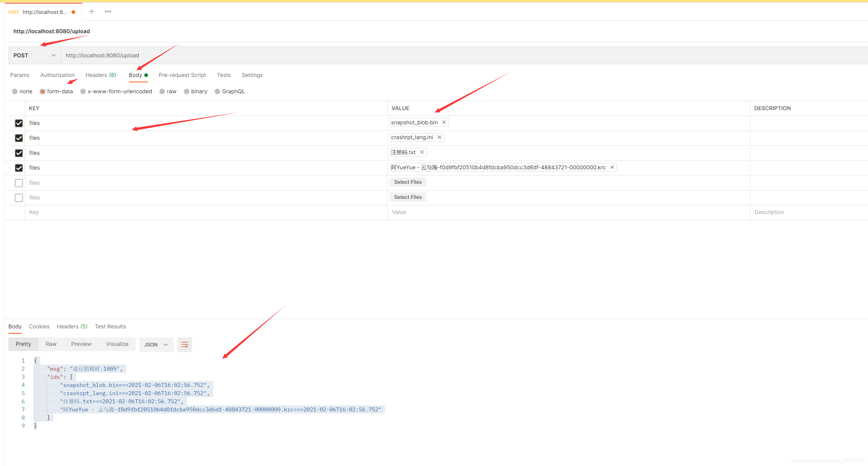The height and width of the screenshot is (466, 868).
Task: Switch to the Headers (8) request tab
Action: [x=101, y=75]
